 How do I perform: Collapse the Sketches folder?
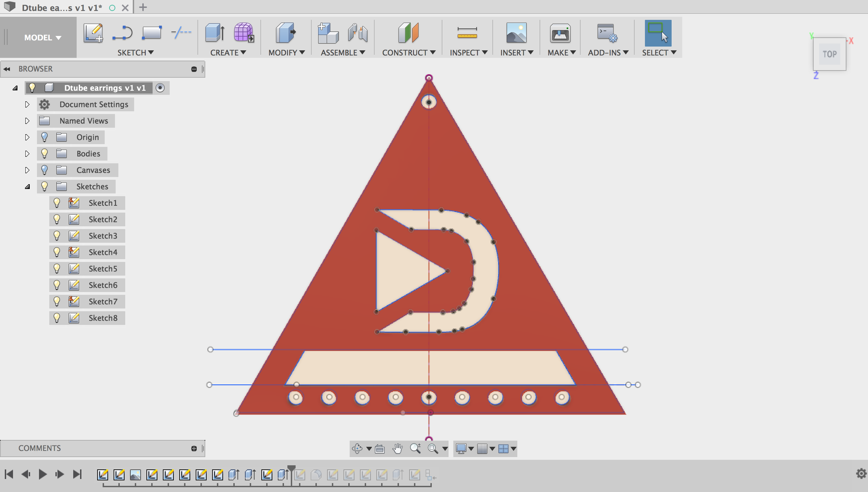click(27, 187)
